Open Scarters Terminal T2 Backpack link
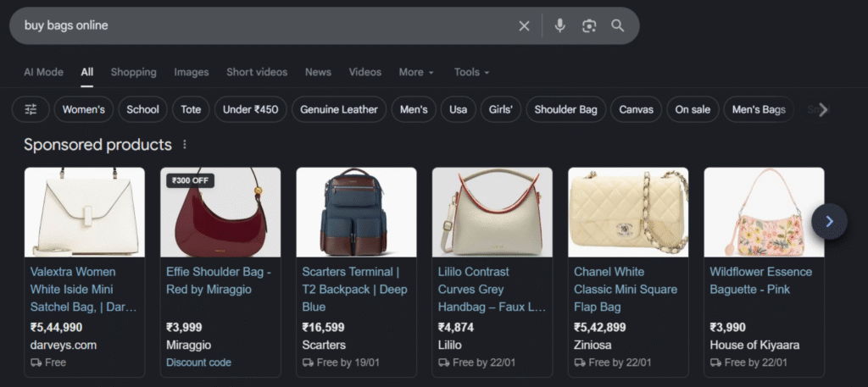The image size is (868, 387). point(354,290)
